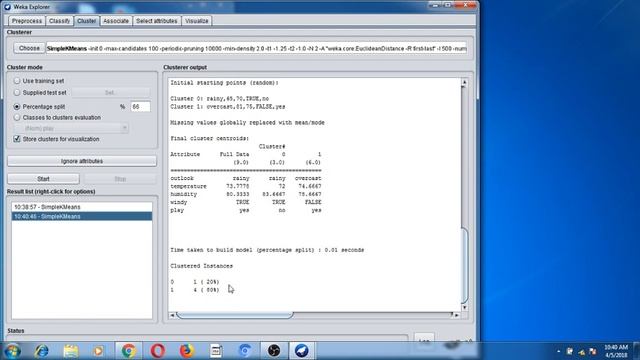
Task: Click the 'Clustered Instances' heading text
Action: [202, 266]
